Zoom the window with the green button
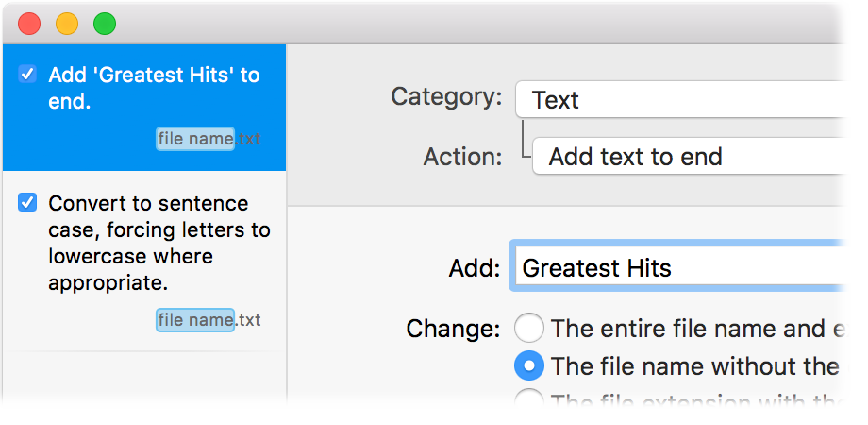This screenshot has height=425, width=868. point(105,24)
